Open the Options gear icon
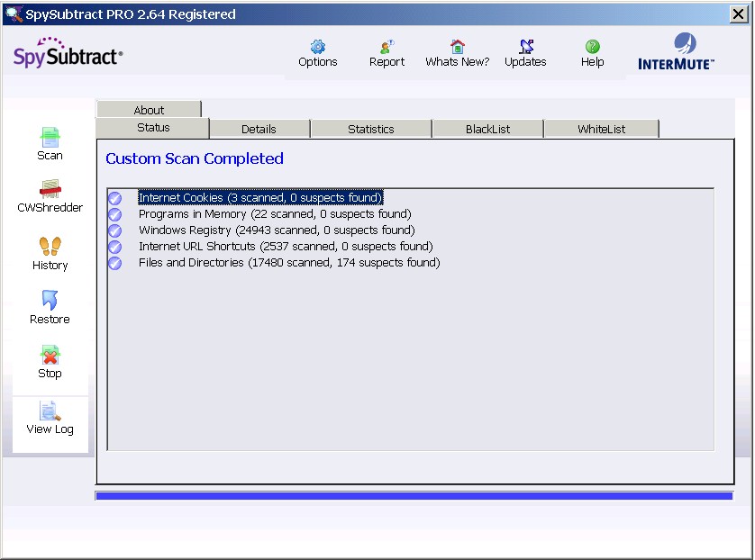755x560 pixels. 318,47
